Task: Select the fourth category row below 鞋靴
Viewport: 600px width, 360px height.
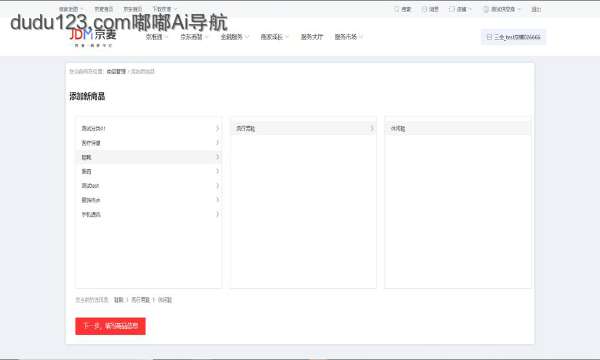Action: point(149,171)
